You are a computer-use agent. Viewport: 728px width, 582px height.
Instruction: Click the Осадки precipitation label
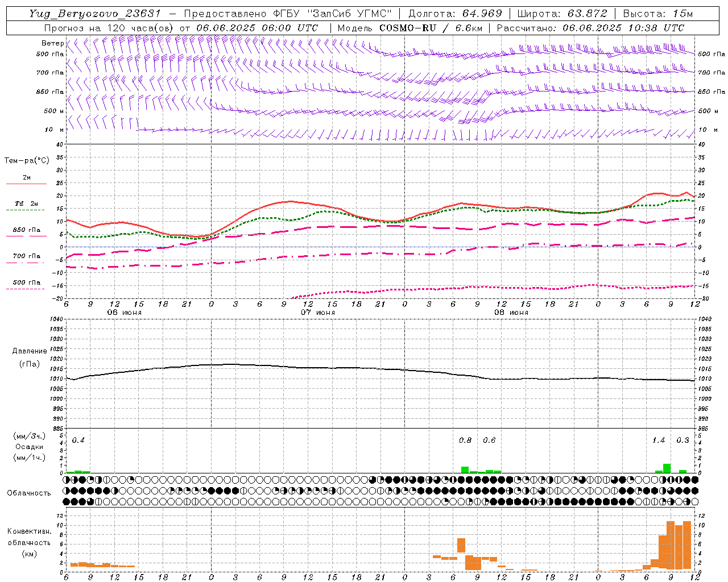30,447
